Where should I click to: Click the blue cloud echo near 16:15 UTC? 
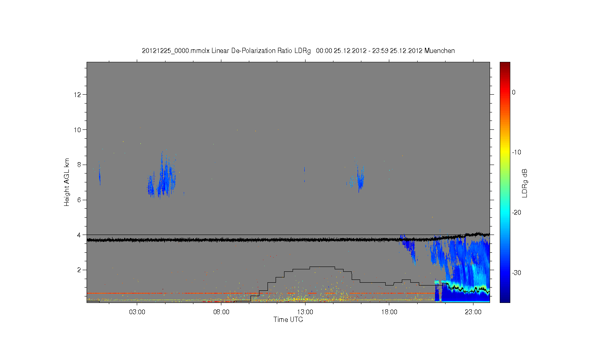360,178
